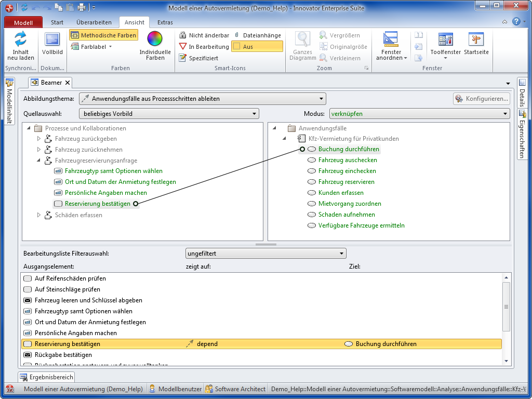This screenshot has width=532, height=399.
Task: Open the Abbildungsthema dropdown
Action: (x=202, y=99)
